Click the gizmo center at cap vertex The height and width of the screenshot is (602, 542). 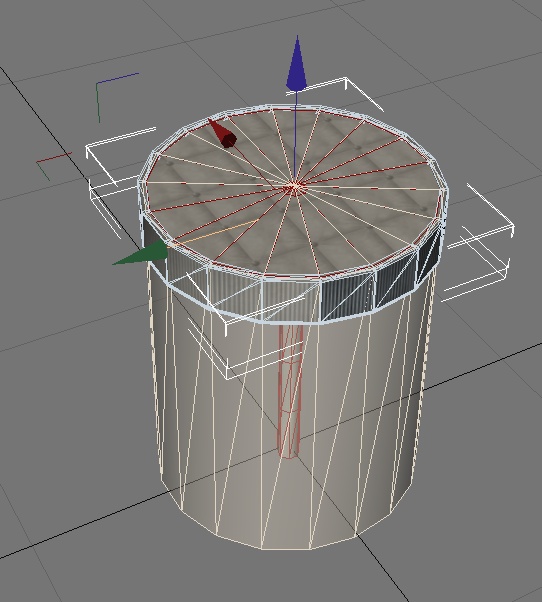pyautogui.click(x=294, y=188)
